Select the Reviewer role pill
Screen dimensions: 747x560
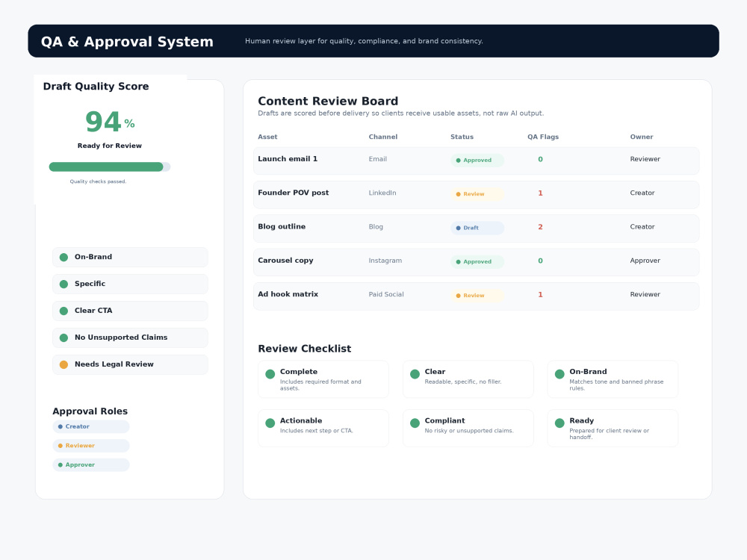point(91,446)
